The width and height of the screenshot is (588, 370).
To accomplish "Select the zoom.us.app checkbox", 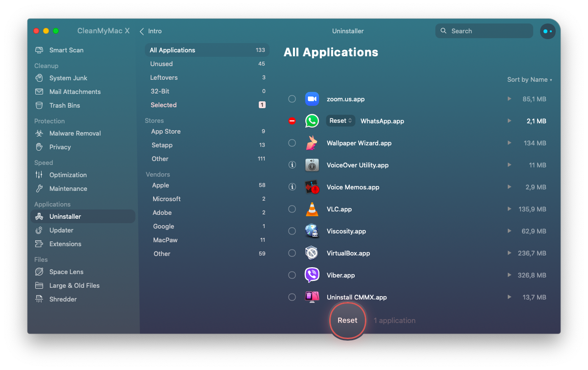I will point(292,99).
